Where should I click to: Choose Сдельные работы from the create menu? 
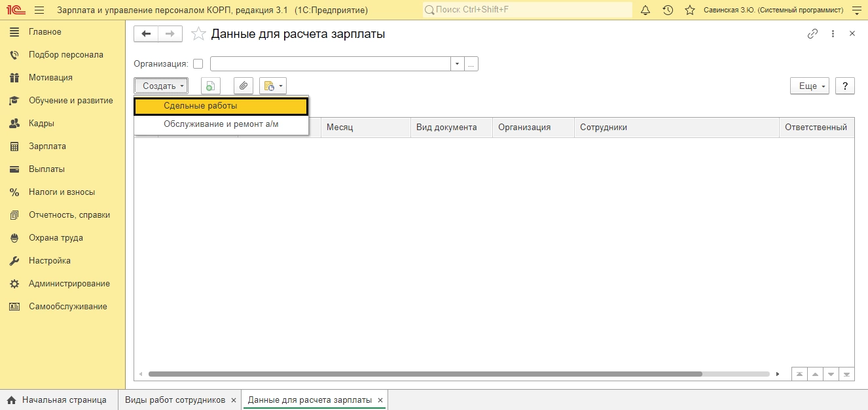pyautogui.click(x=221, y=106)
